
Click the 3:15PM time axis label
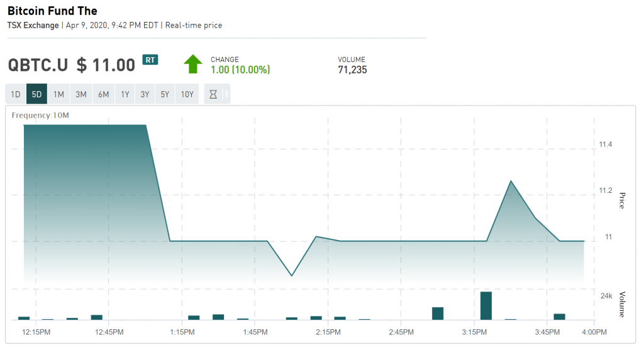click(474, 332)
